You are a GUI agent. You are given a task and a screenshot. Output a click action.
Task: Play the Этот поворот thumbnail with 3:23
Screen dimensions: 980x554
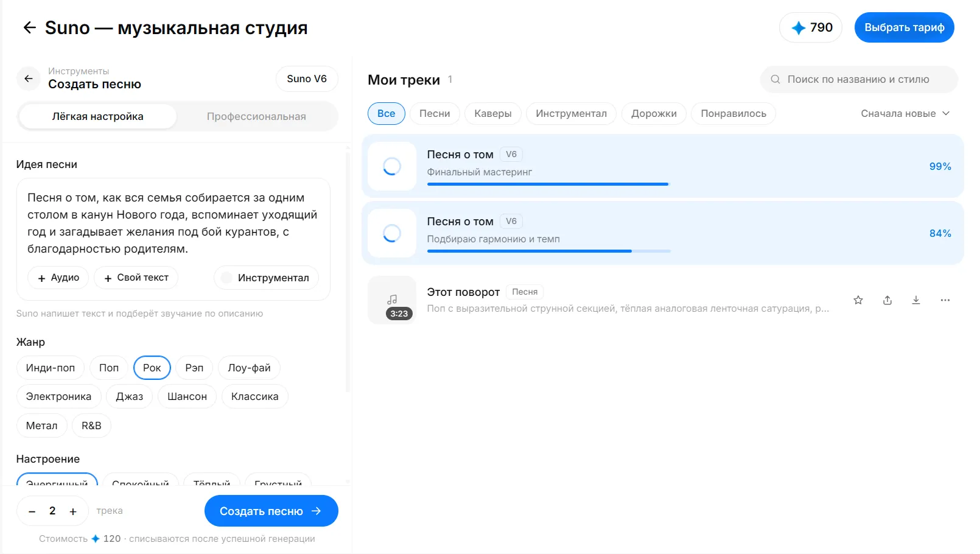pos(392,300)
